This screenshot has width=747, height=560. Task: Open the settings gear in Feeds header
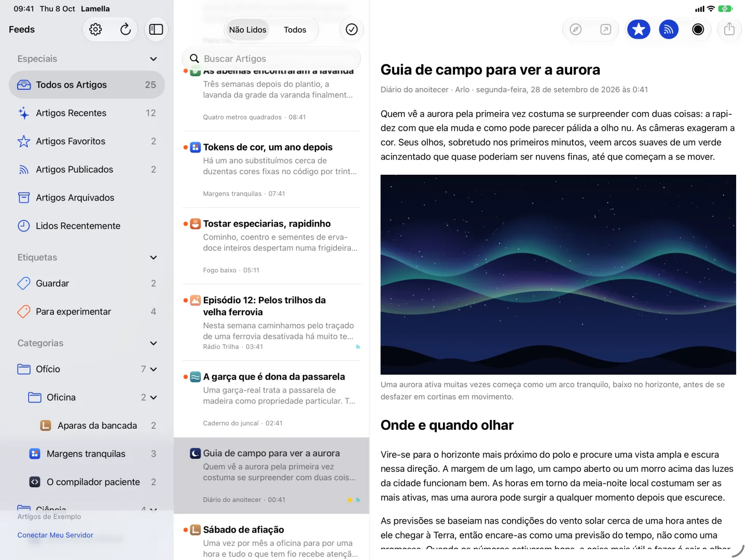(x=95, y=30)
